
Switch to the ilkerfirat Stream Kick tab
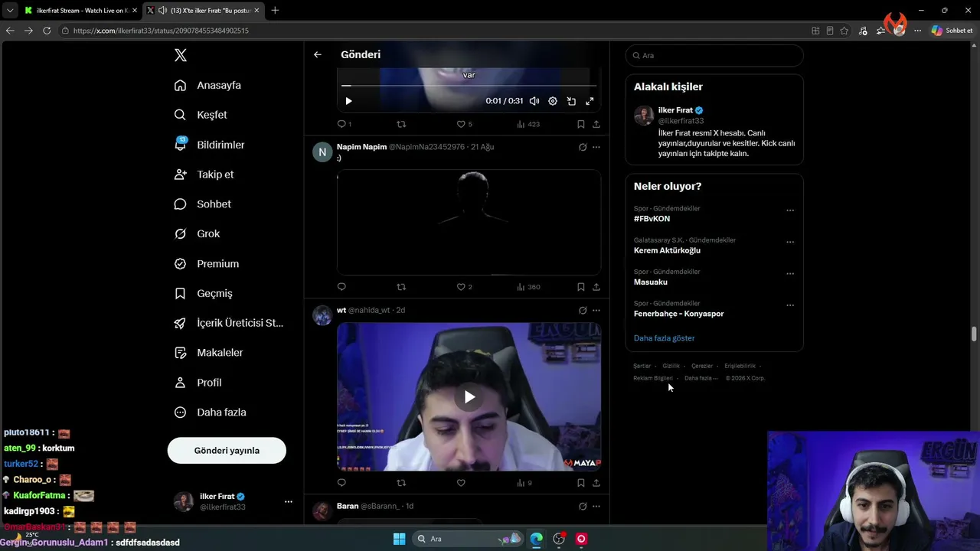click(80, 11)
